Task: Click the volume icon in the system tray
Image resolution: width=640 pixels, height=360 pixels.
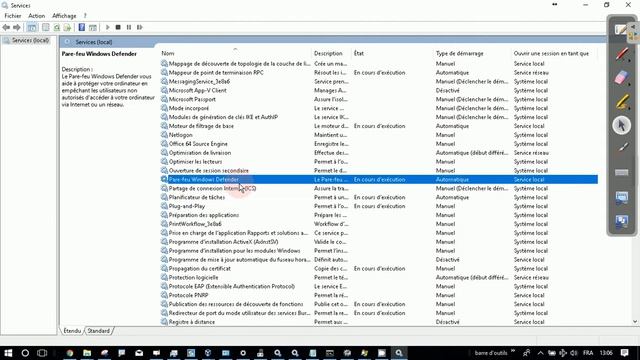Action: [x=573, y=353]
